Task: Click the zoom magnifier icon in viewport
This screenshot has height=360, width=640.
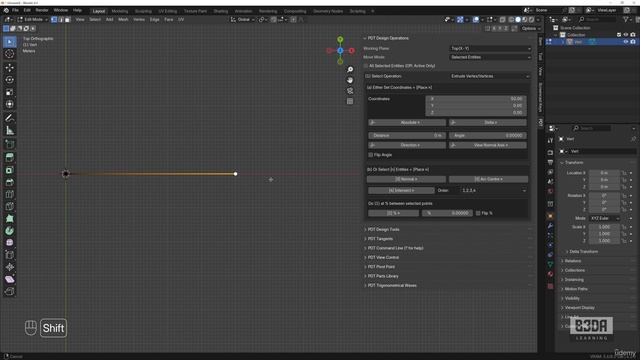Action: pos(350,69)
